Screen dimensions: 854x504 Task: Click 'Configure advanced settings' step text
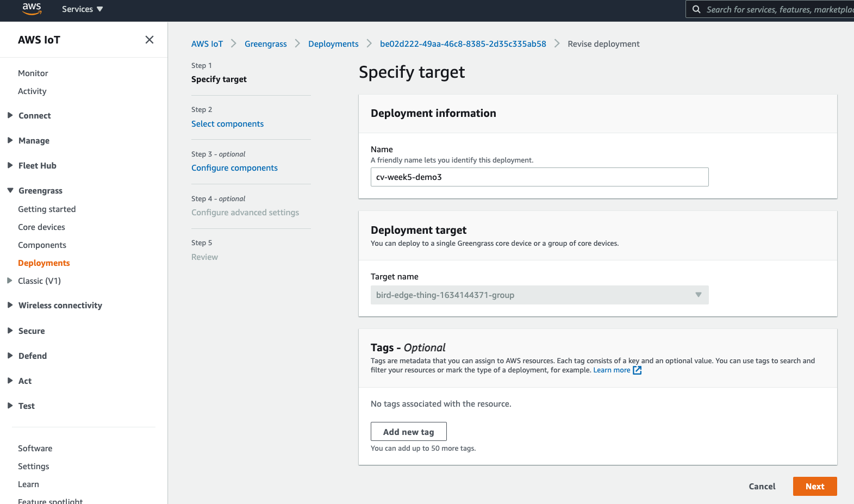[x=245, y=213]
